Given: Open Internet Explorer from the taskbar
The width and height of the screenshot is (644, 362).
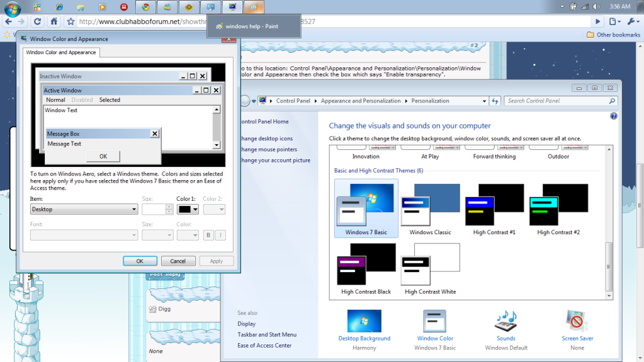Looking at the screenshot, I should point(59,7).
